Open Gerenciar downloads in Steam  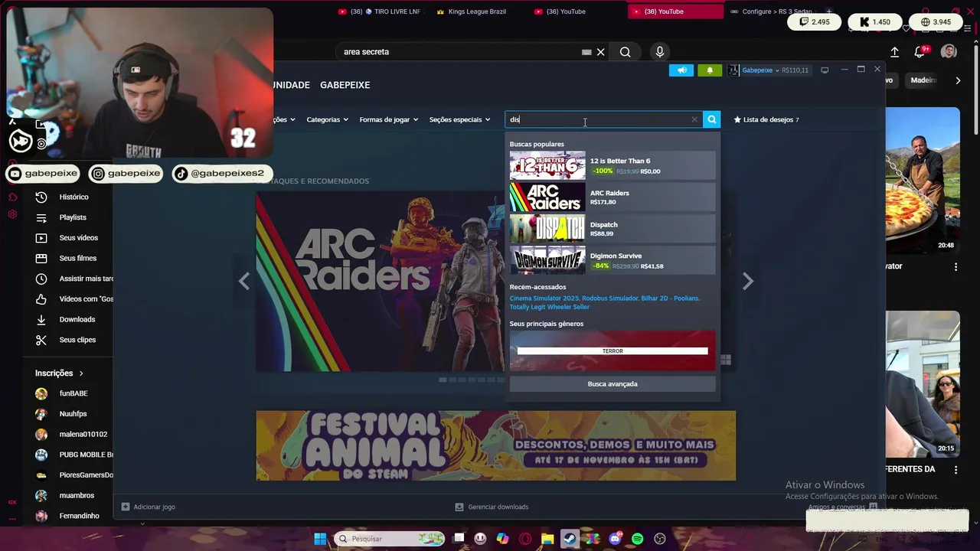pos(492,507)
